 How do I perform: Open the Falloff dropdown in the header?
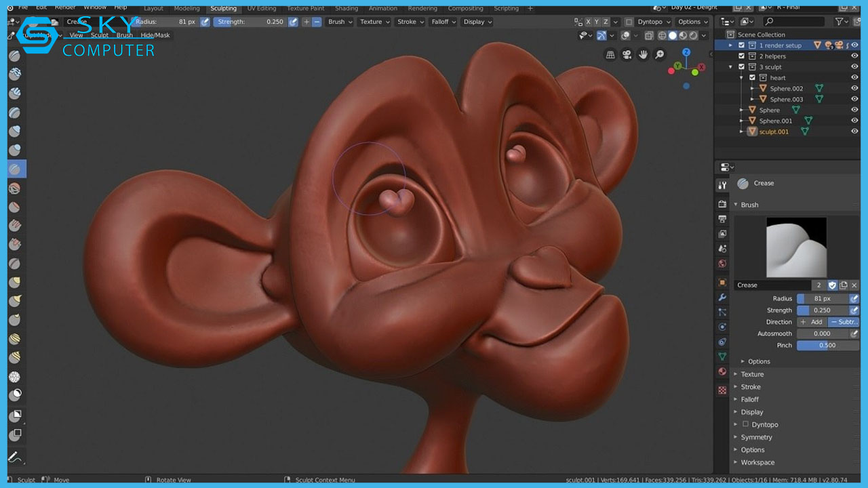click(443, 22)
